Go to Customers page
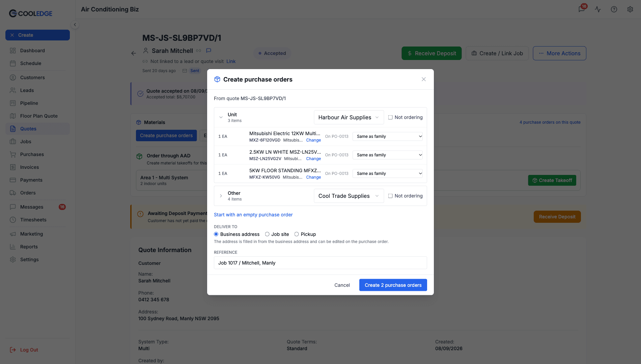Viewport: 641px width, 364px height. (x=37, y=78)
